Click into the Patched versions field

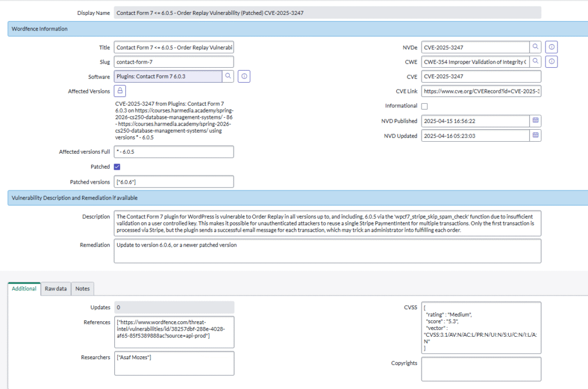[x=173, y=182]
